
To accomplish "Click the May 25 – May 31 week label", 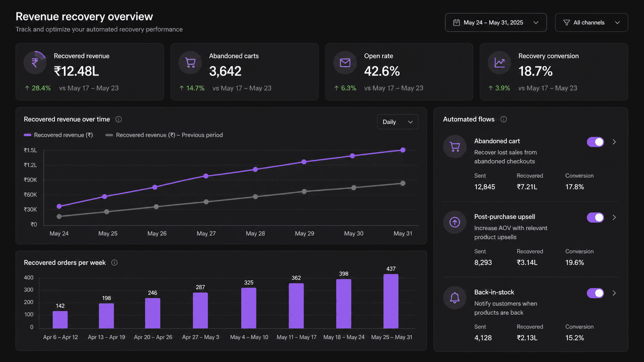I will tap(392, 337).
